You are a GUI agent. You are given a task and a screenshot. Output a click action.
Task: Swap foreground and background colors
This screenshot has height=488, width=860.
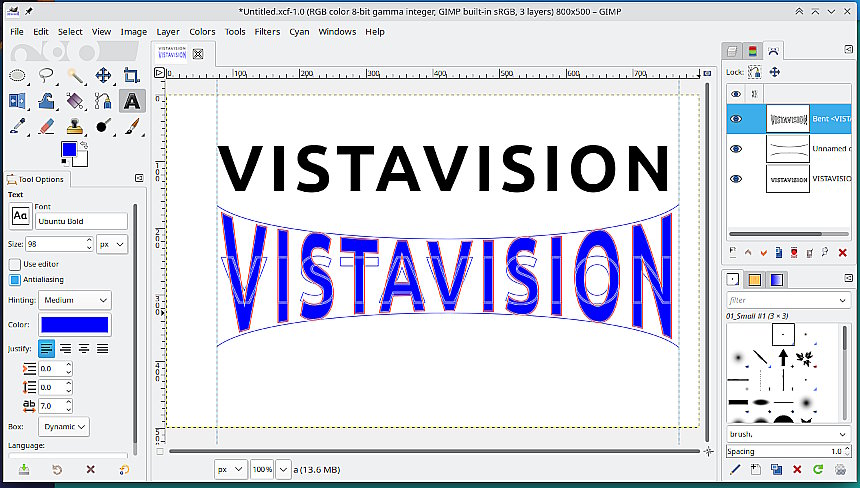tap(84, 145)
